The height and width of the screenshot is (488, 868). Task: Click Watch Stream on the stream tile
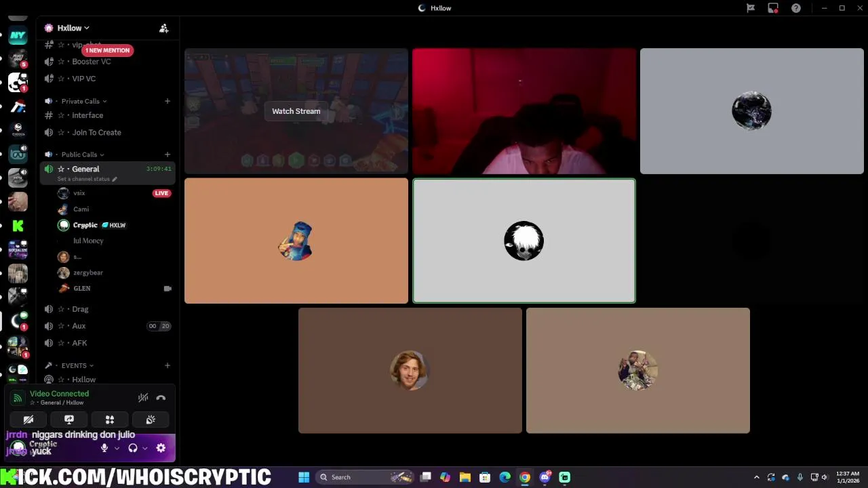(x=296, y=111)
